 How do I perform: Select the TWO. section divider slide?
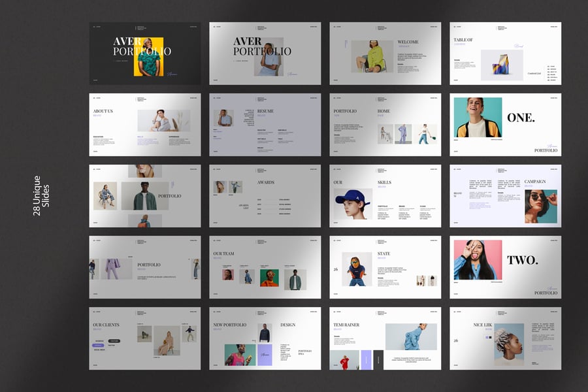pyautogui.click(x=505, y=267)
